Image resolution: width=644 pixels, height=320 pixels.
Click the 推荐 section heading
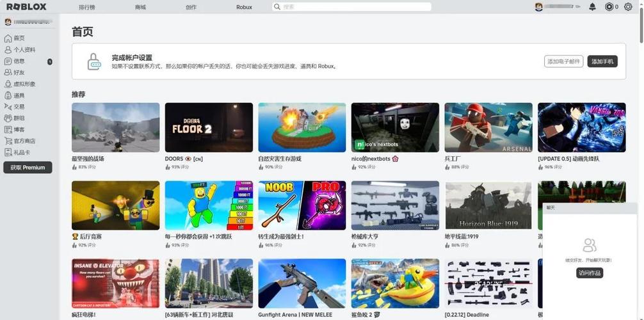(79, 95)
